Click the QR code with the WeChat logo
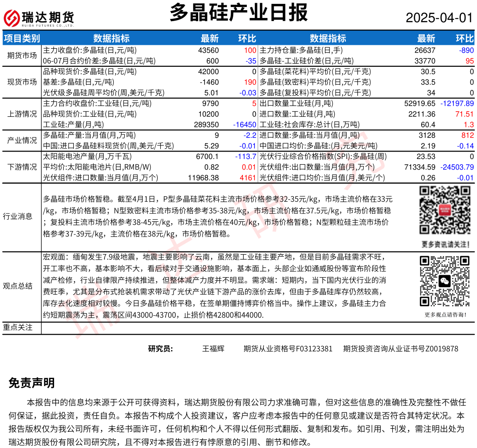477x448 pixels. point(445,281)
